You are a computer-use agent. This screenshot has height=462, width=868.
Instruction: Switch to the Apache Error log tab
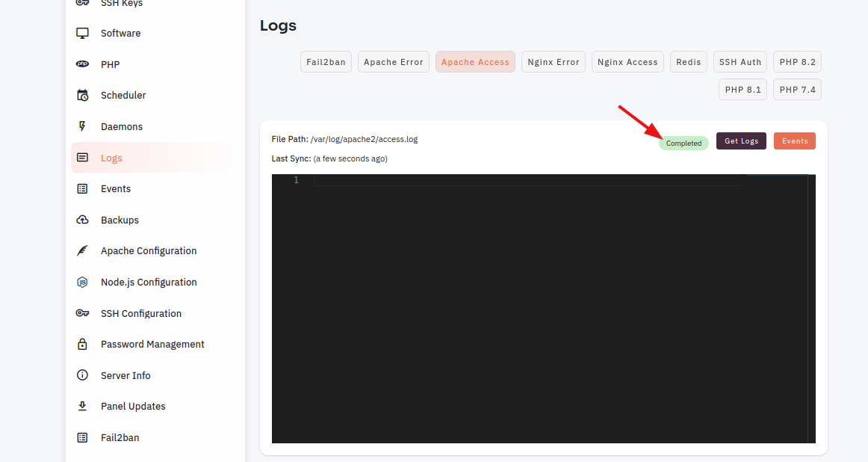(x=394, y=62)
